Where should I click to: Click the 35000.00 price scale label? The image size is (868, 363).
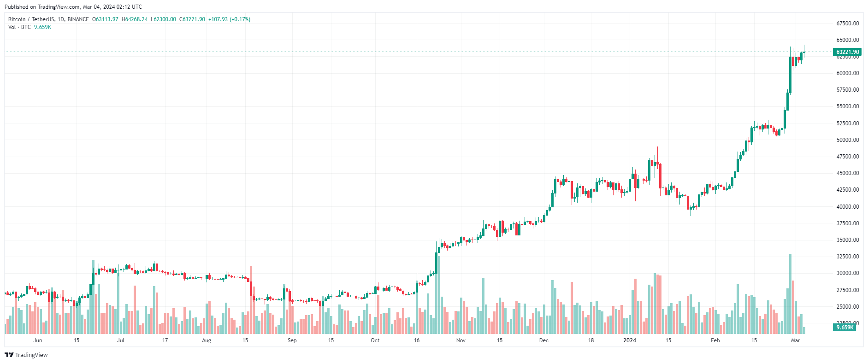(848, 240)
